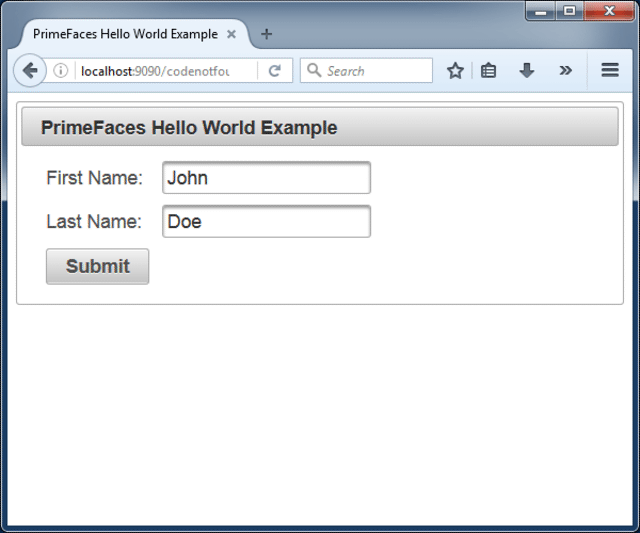Maximize the browser window
This screenshot has height=533, width=640.
pos(569,11)
